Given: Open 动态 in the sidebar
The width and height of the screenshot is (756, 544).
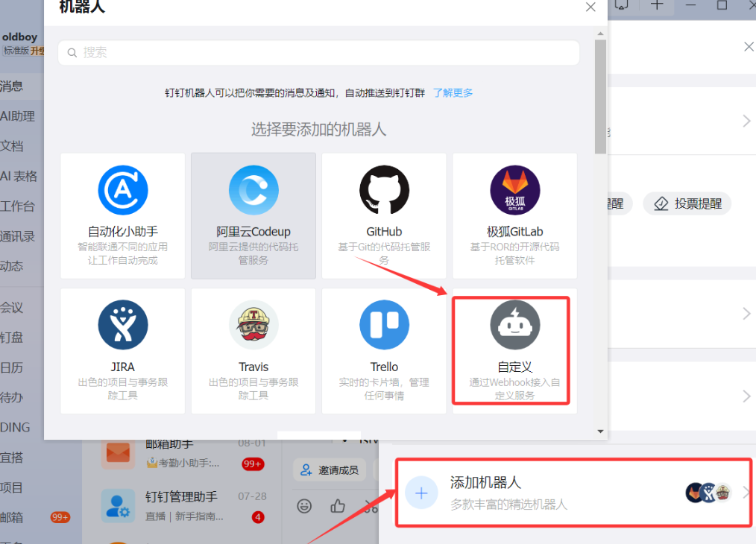Looking at the screenshot, I should (12, 266).
